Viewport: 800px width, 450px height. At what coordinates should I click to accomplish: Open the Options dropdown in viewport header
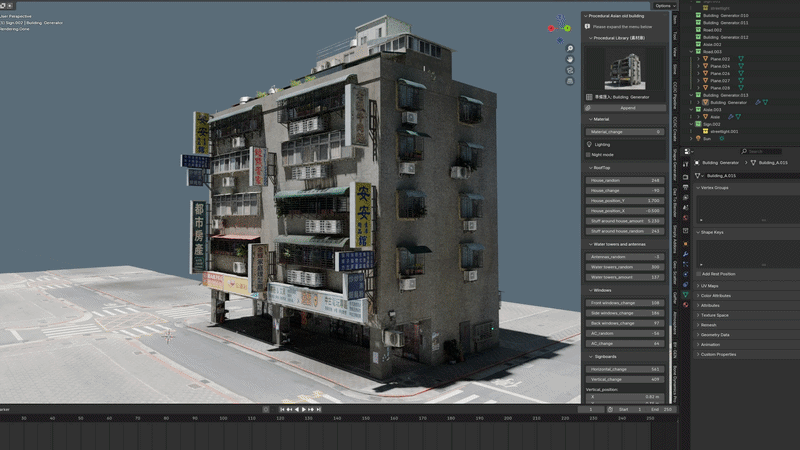tap(665, 6)
